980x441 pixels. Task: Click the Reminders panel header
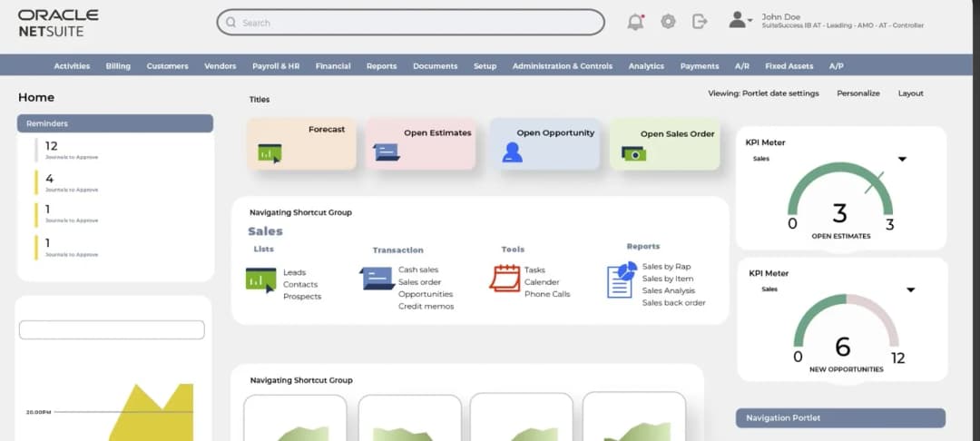[115, 123]
